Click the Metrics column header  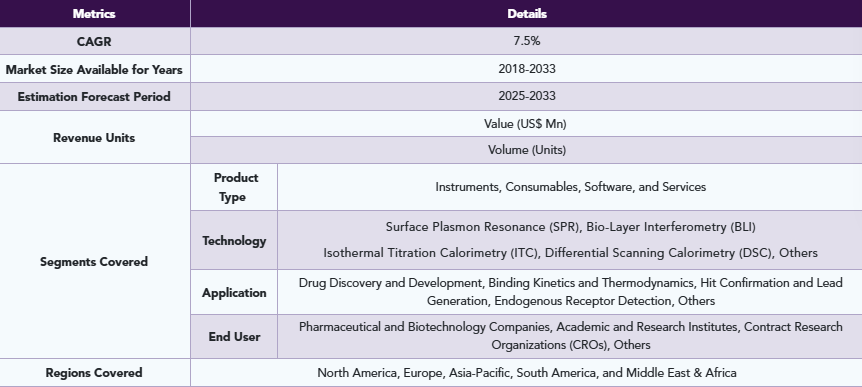pyautogui.click(x=94, y=14)
